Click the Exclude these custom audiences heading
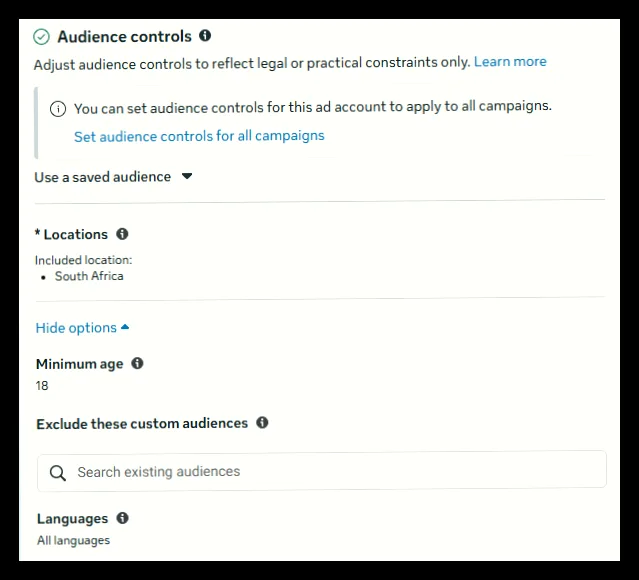639x580 pixels. click(142, 423)
